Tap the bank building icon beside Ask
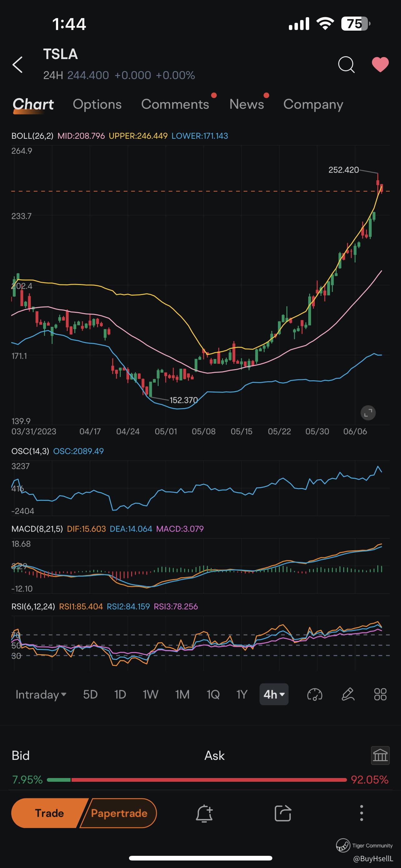Image resolution: width=401 pixels, height=868 pixels. pos(380,756)
